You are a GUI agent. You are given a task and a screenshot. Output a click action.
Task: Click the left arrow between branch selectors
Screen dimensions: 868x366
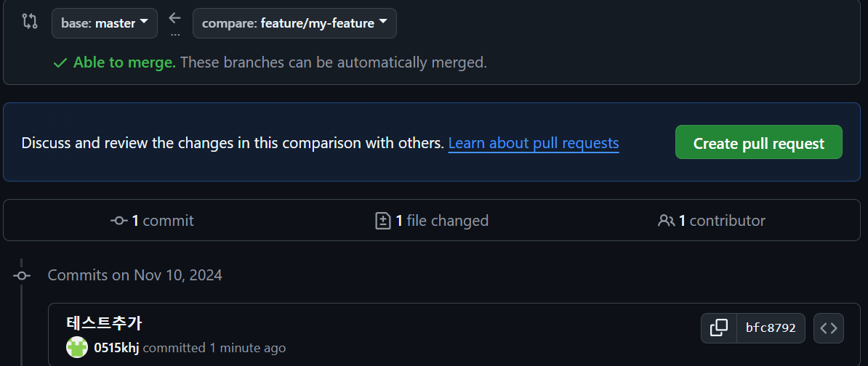tap(174, 17)
